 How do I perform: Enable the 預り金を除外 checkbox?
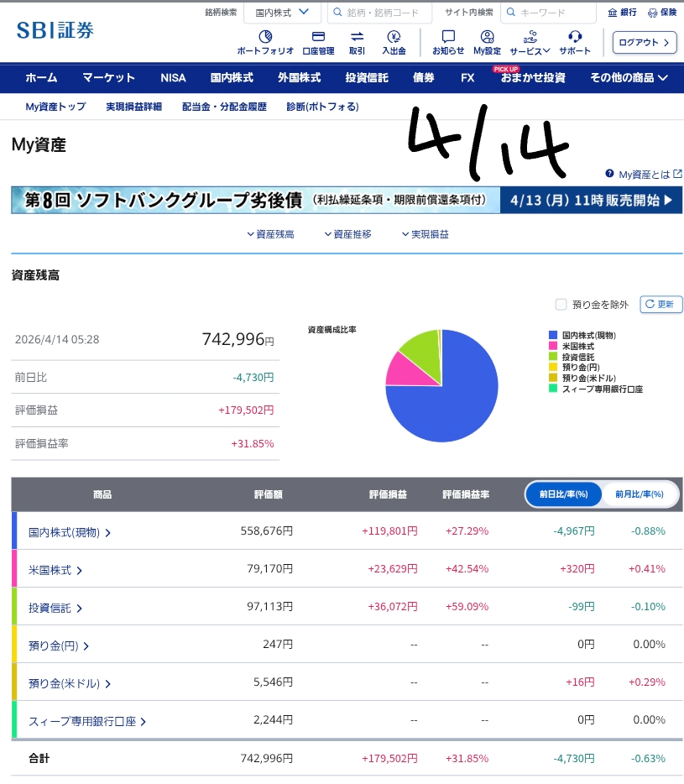click(561, 305)
